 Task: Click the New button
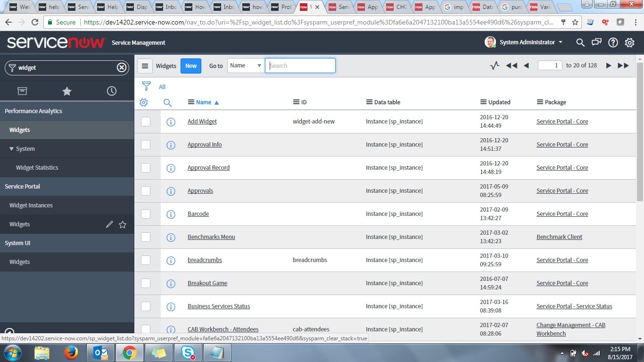pyautogui.click(x=191, y=66)
